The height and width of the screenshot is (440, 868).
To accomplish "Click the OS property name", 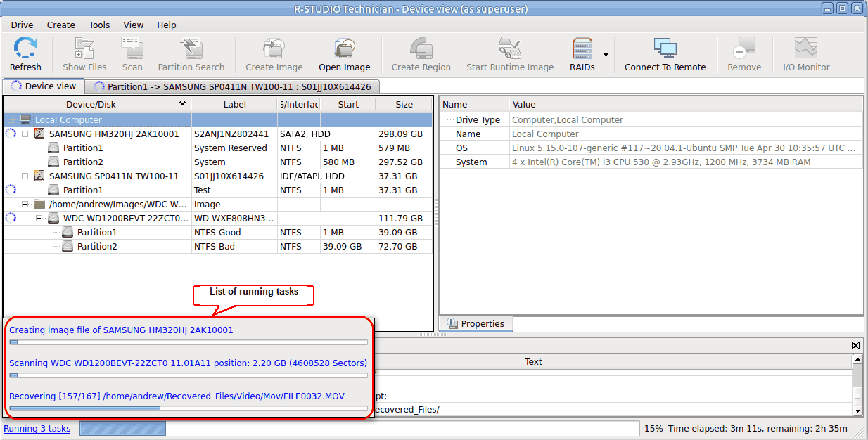I will coord(461,148).
